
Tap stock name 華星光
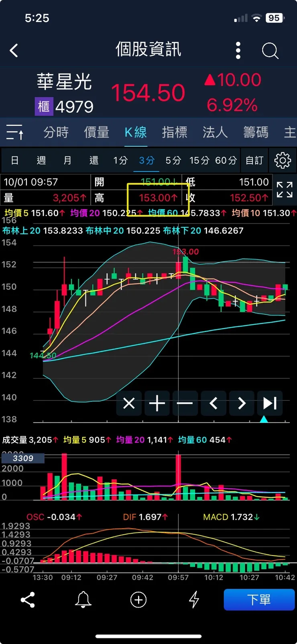click(65, 82)
